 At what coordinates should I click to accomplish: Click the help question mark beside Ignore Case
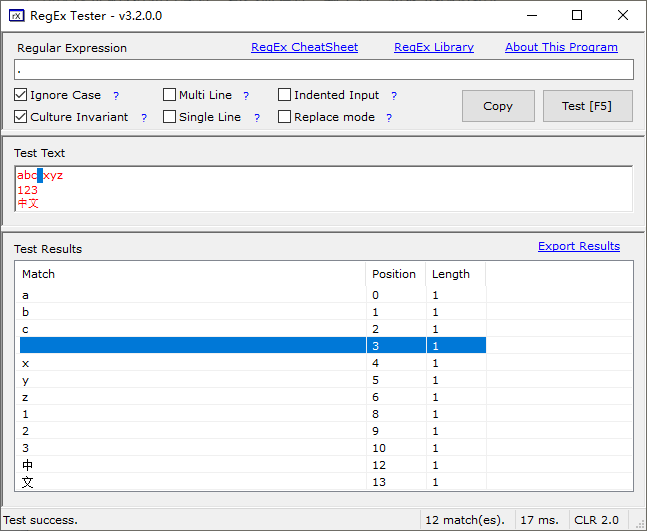tap(116, 96)
